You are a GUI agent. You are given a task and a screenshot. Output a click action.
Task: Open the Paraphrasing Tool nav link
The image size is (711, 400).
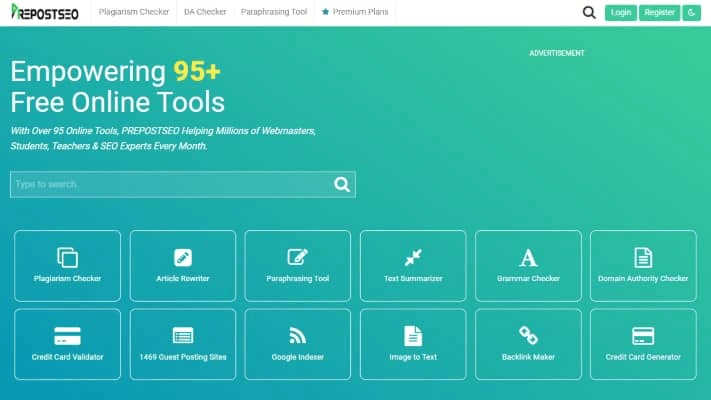coord(274,12)
